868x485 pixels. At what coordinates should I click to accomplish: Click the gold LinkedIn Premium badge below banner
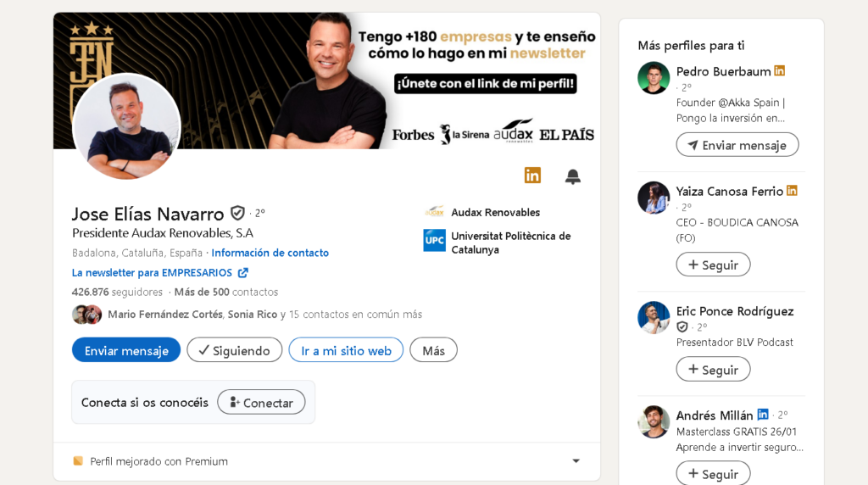[x=532, y=176]
